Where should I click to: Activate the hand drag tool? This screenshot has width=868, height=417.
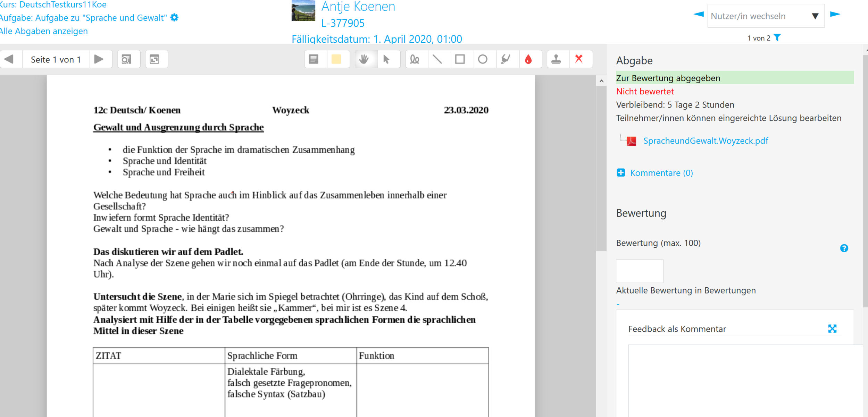[x=364, y=59]
